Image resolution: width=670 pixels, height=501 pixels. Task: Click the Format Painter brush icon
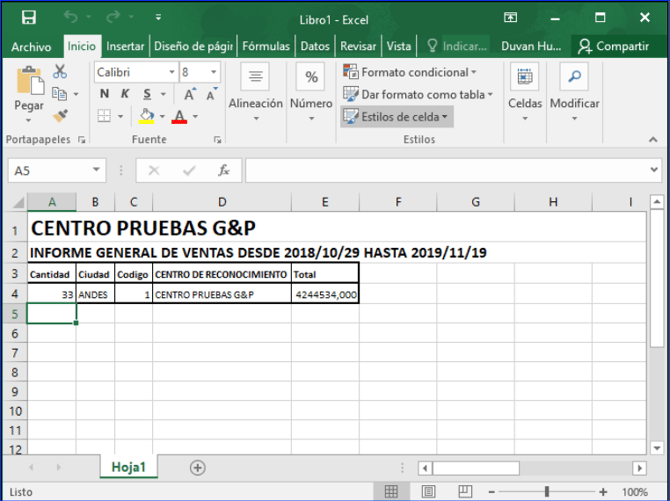coord(60,116)
